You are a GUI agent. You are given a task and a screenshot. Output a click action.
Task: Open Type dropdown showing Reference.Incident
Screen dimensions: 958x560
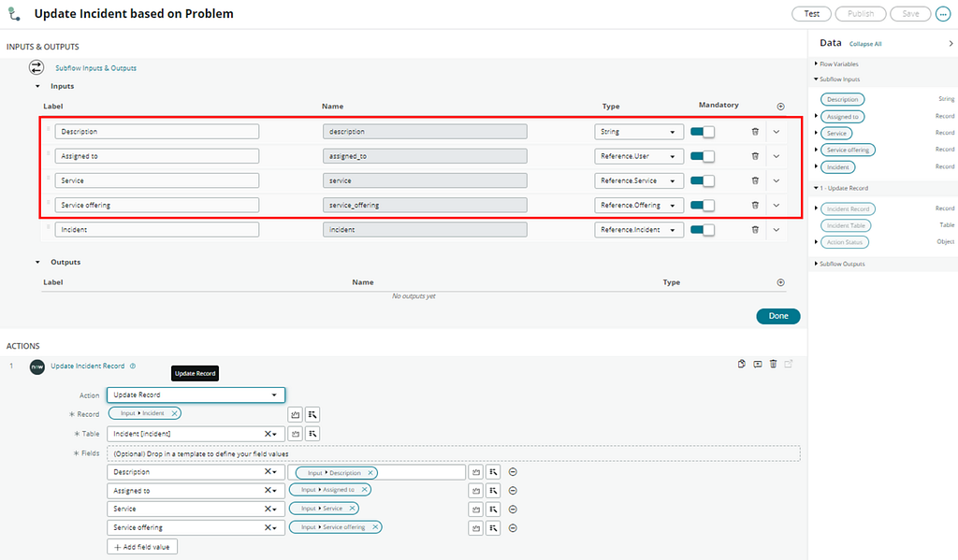click(638, 230)
